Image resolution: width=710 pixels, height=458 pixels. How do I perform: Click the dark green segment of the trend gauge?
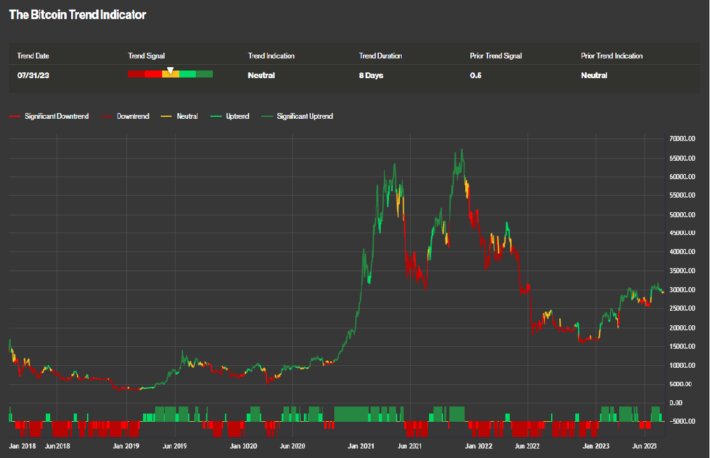(204, 74)
